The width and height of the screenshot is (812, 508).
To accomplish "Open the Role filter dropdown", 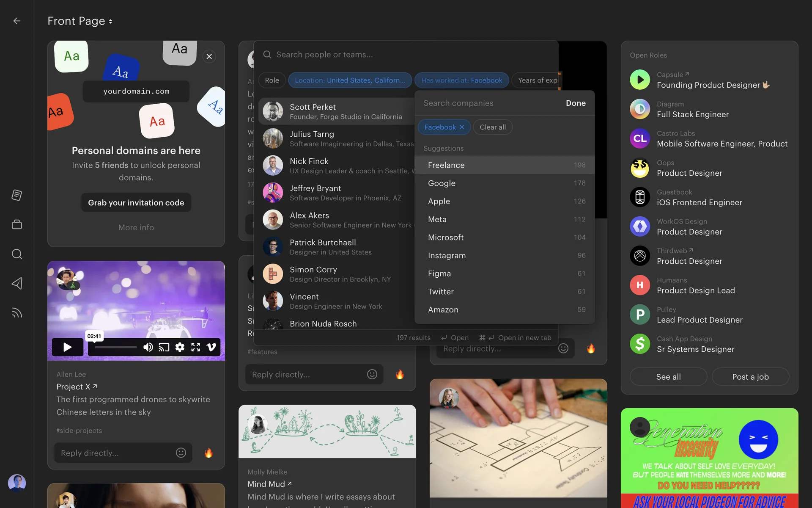I will click(x=272, y=80).
